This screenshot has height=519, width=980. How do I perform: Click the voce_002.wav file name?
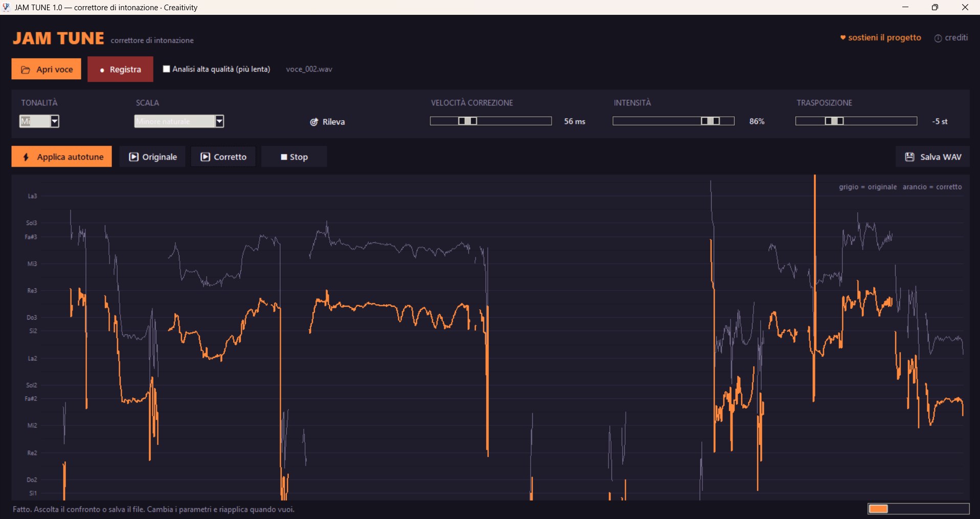click(x=309, y=69)
